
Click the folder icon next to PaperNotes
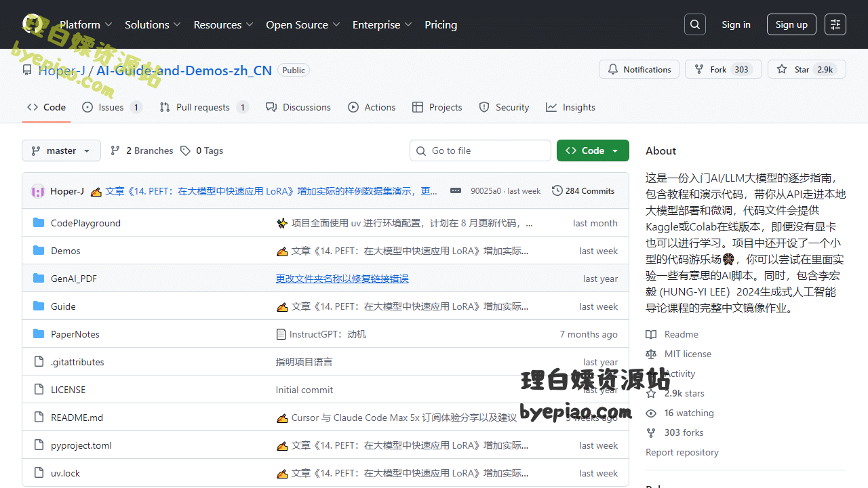point(39,334)
